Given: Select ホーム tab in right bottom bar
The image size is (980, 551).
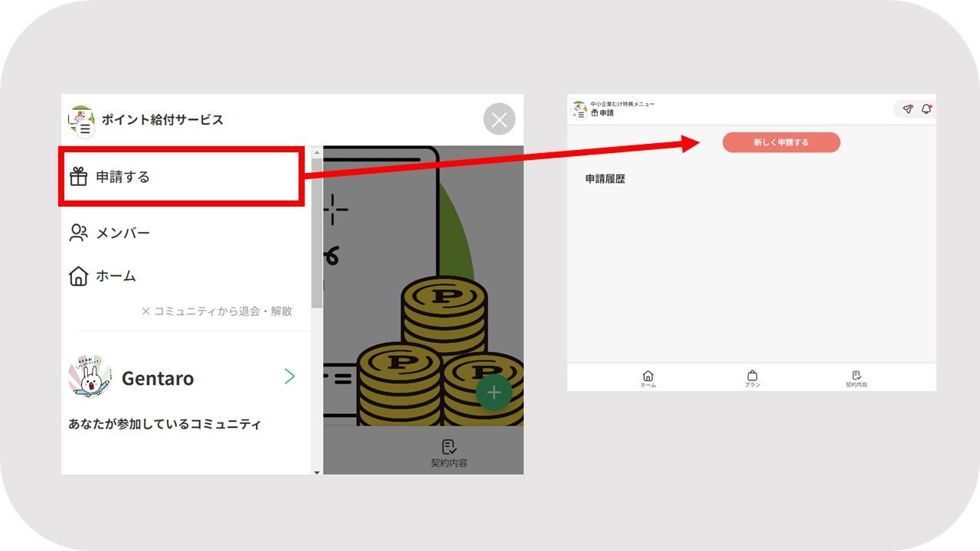Looking at the screenshot, I should point(648,379).
